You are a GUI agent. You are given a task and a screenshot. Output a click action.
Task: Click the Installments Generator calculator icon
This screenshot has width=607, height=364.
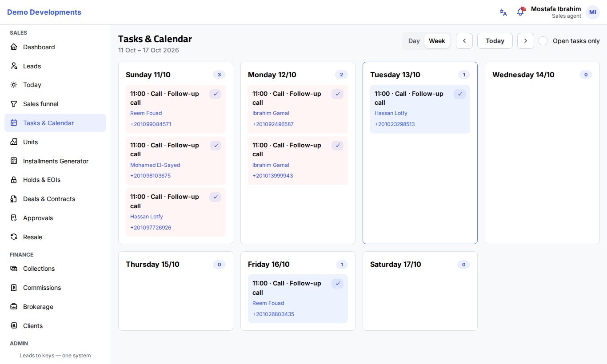[14, 161]
